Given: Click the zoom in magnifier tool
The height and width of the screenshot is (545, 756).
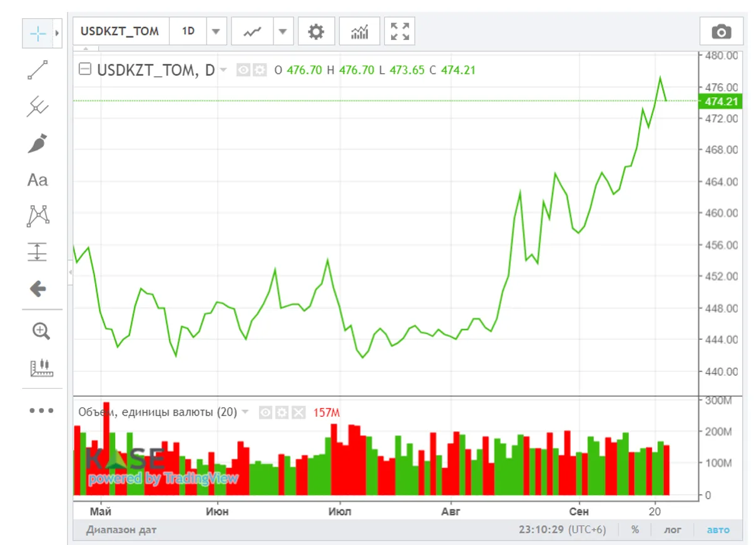Looking at the screenshot, I should [41, 331].
